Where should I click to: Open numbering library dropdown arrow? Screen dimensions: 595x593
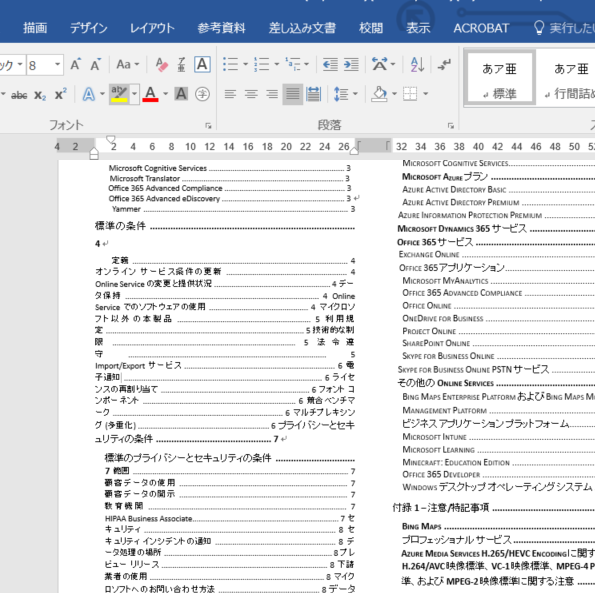277,64
